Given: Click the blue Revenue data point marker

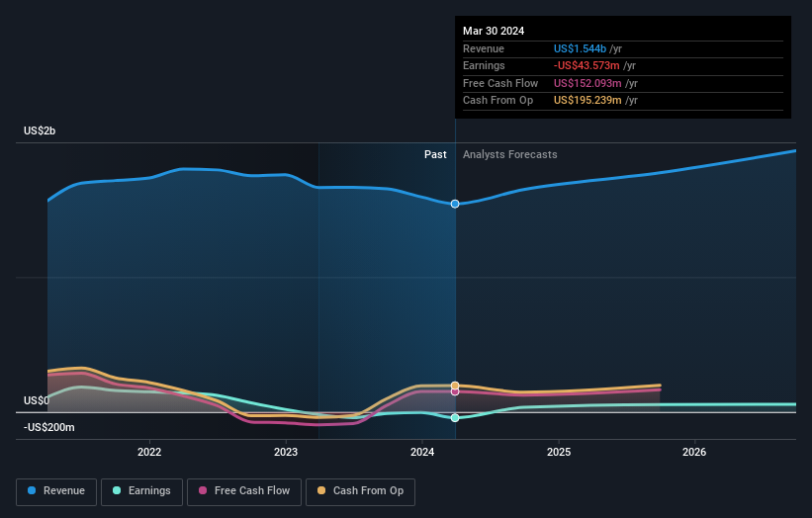Looking at the screenshot, I should click(x=455, y=204).
